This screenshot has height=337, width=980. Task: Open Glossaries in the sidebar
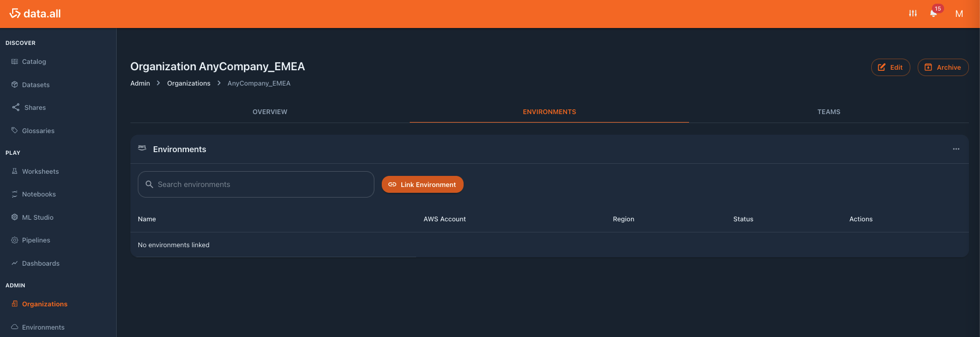tap(38, 130)
